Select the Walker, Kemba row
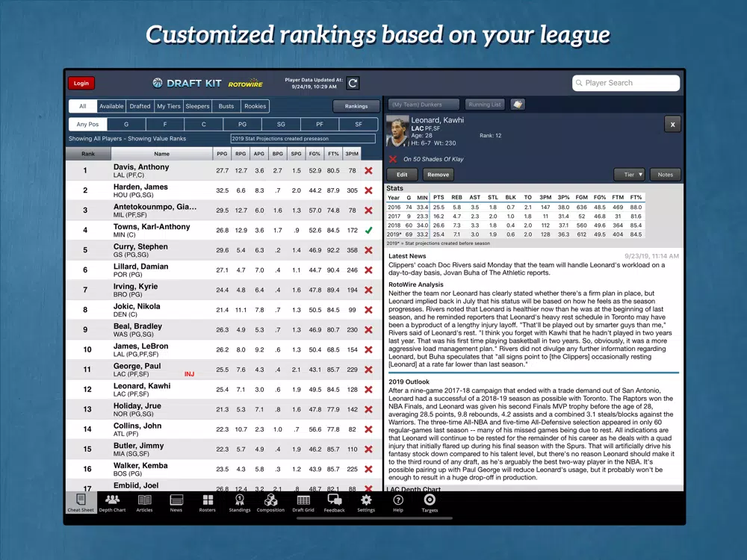The image size is (747, 560). click(x=224, y=469)
